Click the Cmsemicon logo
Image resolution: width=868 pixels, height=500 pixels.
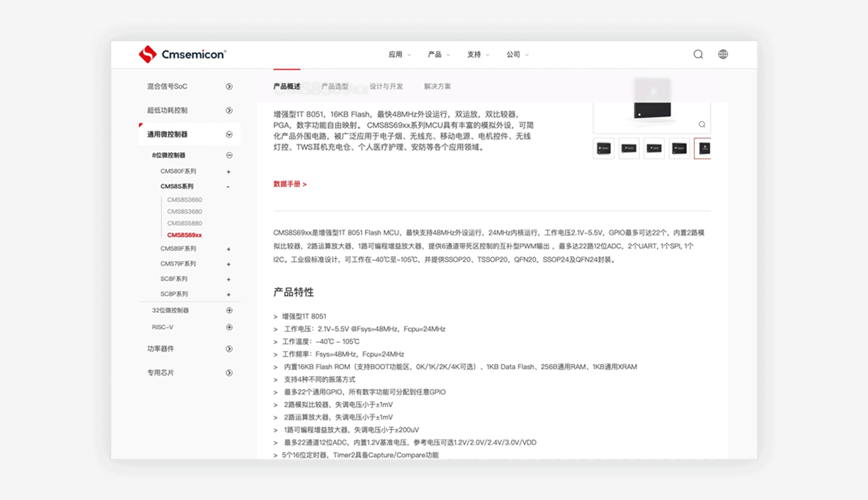tap(182, 54)
